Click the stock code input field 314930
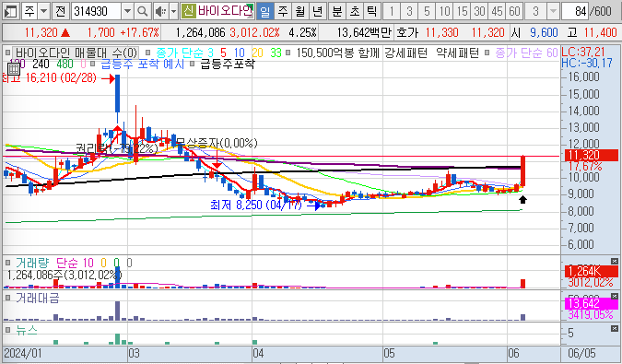The image size is (622, 364). point(96,11)
